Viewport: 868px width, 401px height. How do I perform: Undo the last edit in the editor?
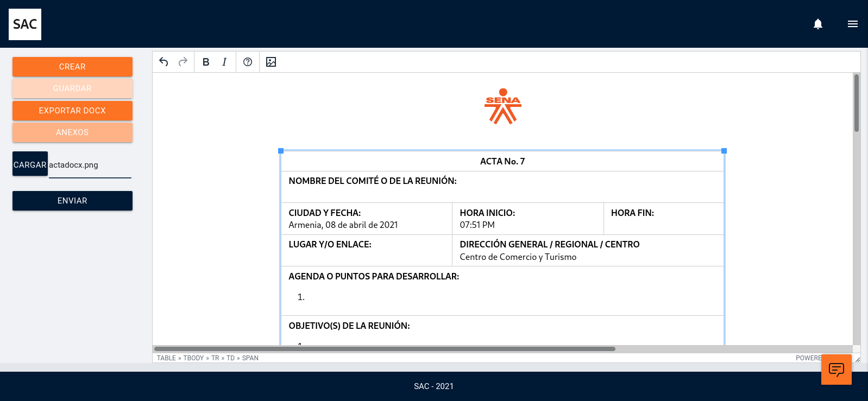[x=163, y=62]
